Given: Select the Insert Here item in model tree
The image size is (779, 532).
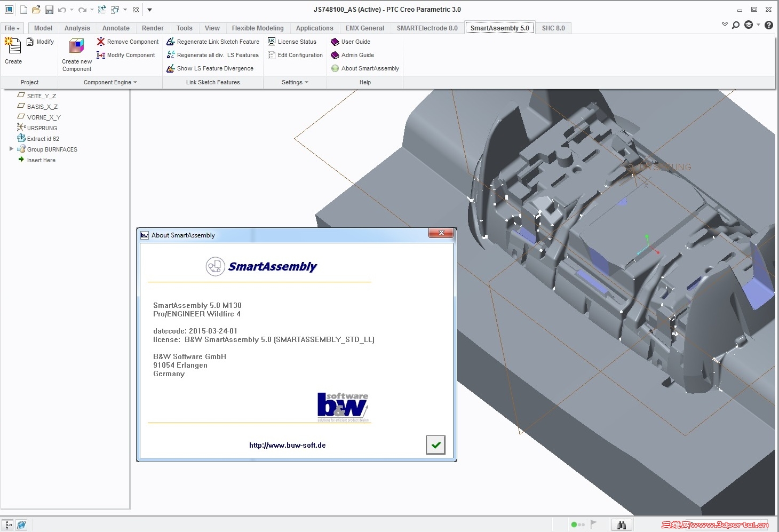Looking at the screenshot, I should click(x=41, y=160).
